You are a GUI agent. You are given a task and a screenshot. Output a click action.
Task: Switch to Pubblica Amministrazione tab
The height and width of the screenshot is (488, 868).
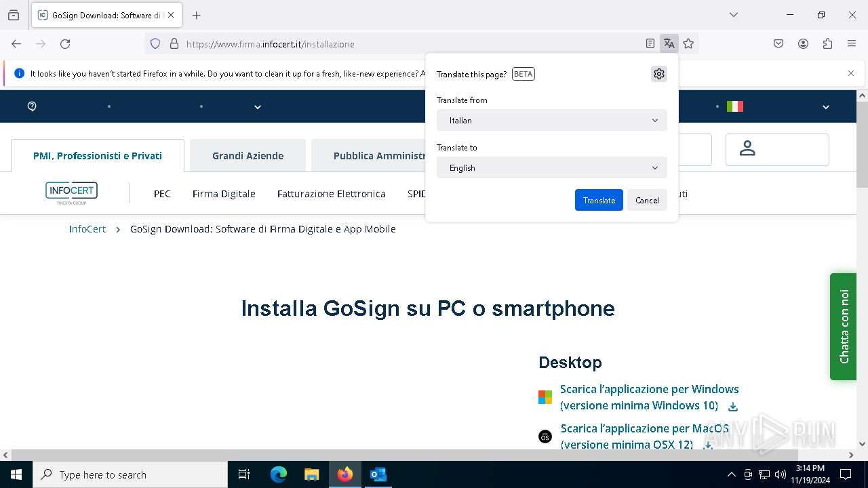pyautogui.click(x=368, y=156)
